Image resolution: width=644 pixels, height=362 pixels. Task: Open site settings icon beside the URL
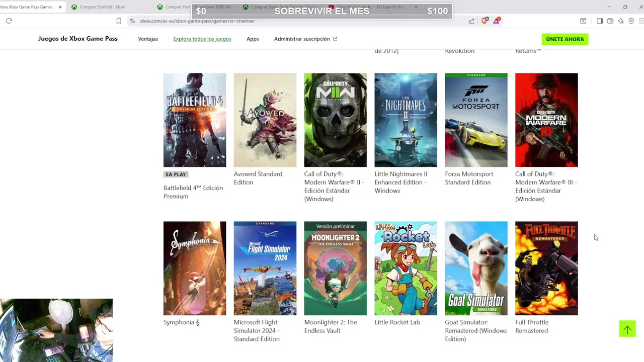pyautogui.click(x=132, y=21)
